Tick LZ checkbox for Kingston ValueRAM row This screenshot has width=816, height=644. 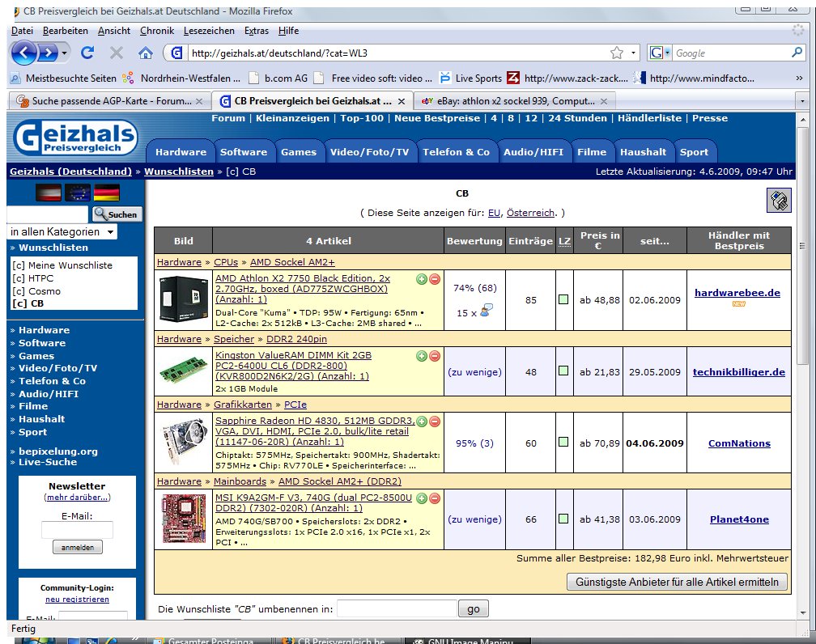click(x=563, y=371)
